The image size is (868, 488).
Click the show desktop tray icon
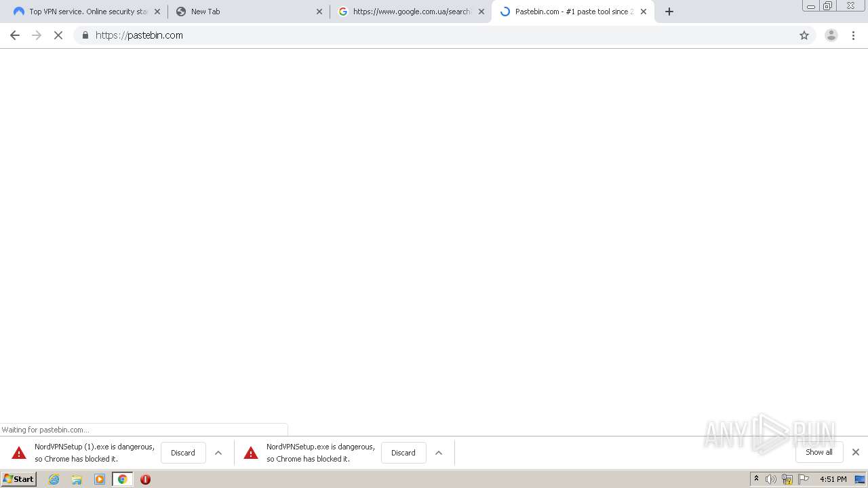(860, 479)
